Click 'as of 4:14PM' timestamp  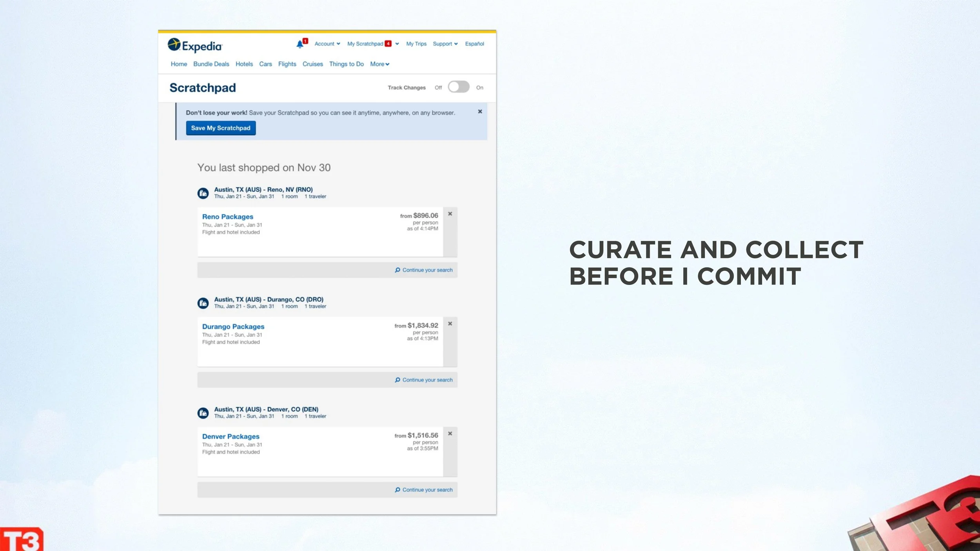423,228
